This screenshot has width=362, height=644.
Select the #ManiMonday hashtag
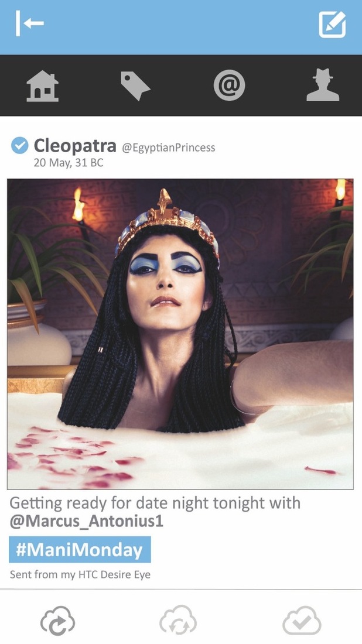click(80, 550)
